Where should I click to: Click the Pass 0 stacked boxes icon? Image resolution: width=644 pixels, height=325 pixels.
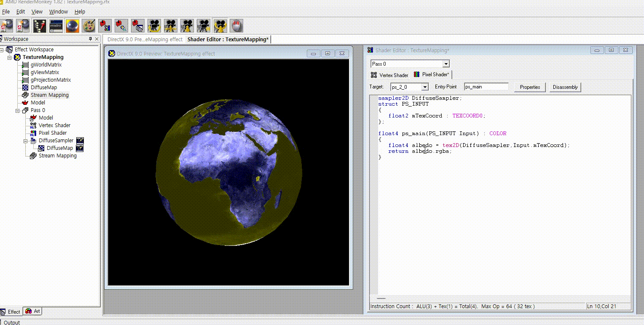[25, 110]
